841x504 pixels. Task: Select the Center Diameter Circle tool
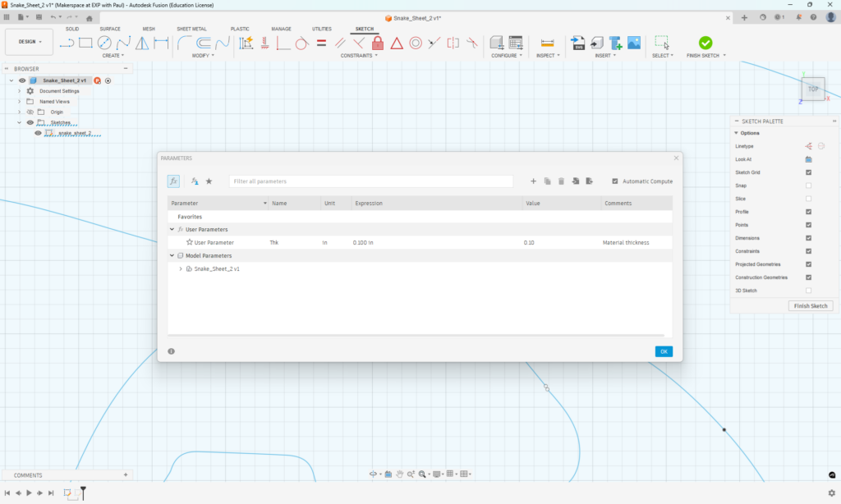[104, 44]
